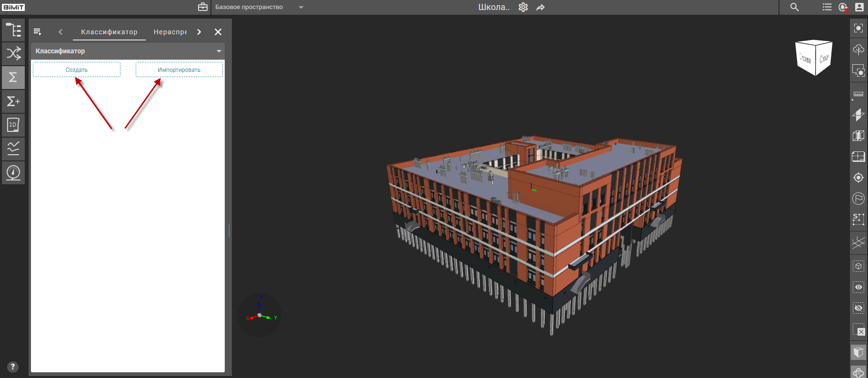This screenshot has height=378, width=868.
Task: Open the gauge dashboard icon
Action: point(13,172)
